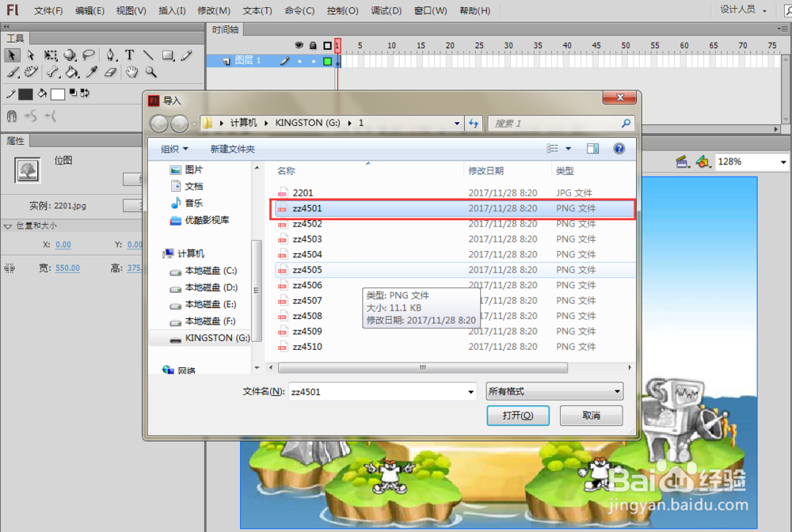Open the stage zoom 128% dropdown
The height and width of the screenshot is (532, 792).
pos(783,162)
